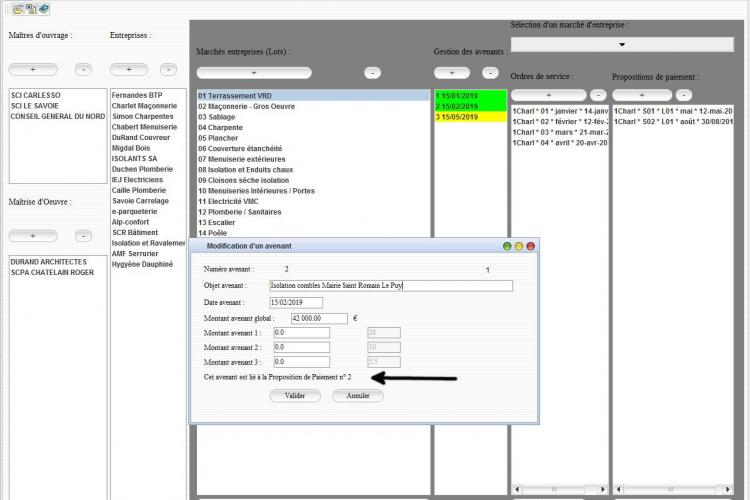
Task: Remove a Maître d'ouvrage with minus button
Action: (x=83, y=69)
